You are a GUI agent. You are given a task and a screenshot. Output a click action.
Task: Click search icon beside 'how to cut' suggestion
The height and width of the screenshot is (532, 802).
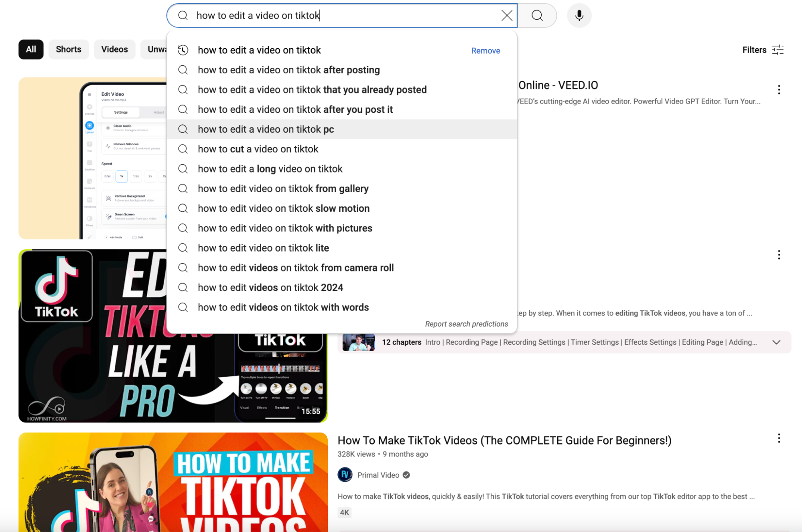(x=183, y=149)
